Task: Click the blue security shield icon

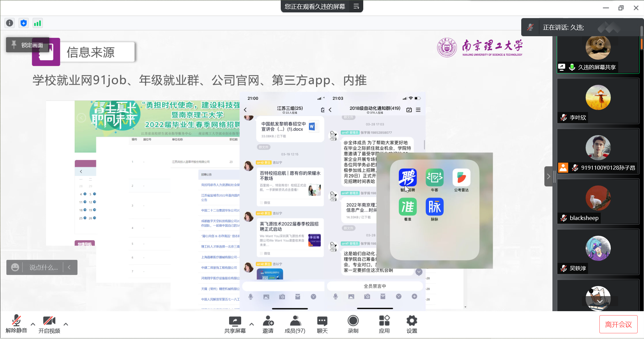Action: (23, 23)
